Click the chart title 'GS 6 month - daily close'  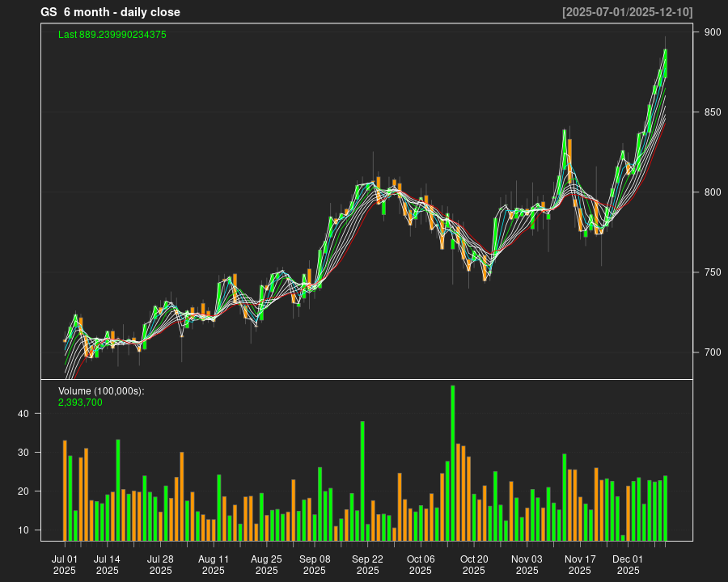(111, 12)
